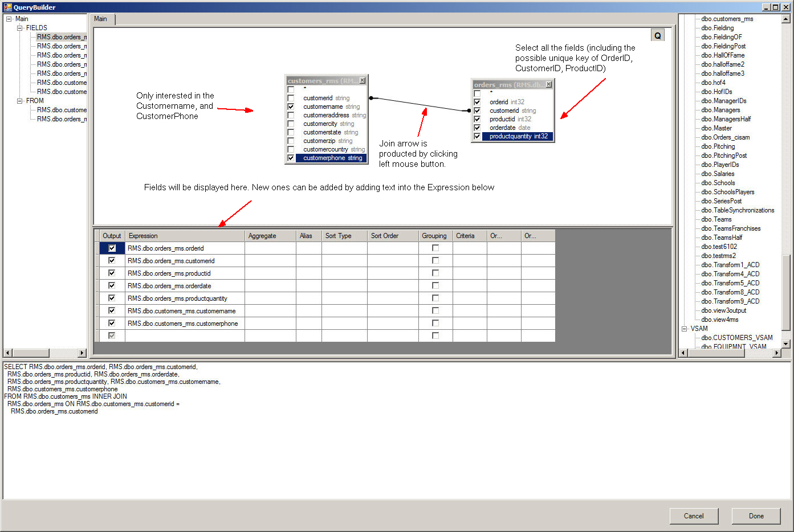This screenshot has height=532, width=794.
Task: Select productquantity field in orders_rms table
Action: pos(518,136)
